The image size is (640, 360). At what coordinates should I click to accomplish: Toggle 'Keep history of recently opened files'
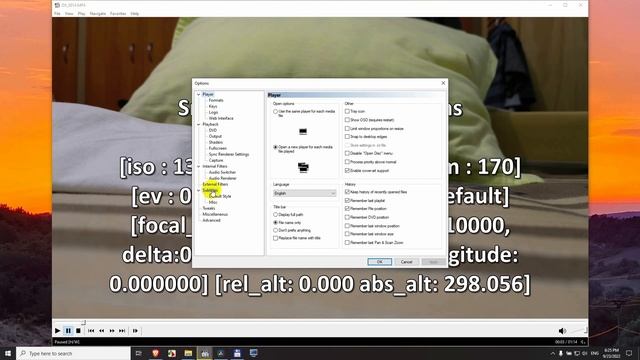[347, 191]
